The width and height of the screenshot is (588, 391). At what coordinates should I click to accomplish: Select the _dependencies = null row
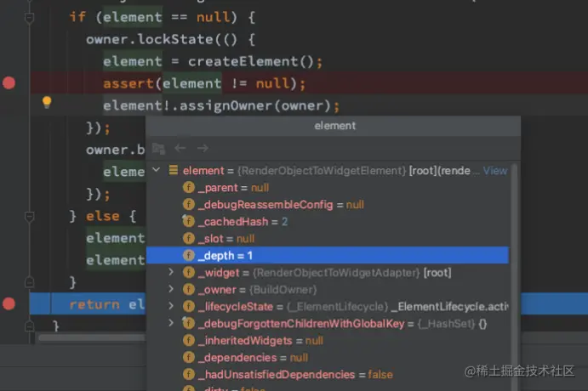point(328,358)
